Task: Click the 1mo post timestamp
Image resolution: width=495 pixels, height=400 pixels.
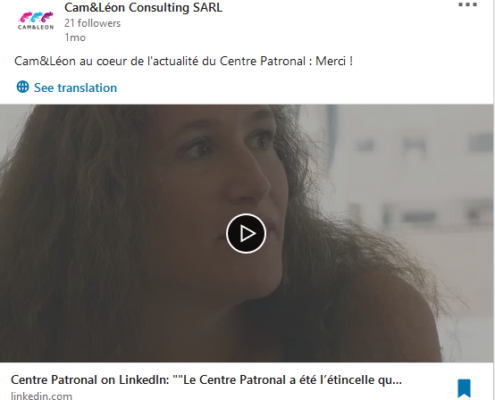Action: (75, 37)
